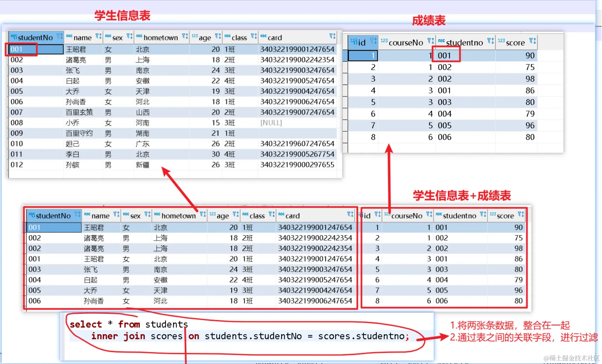Open age column filter icon in 学生信息表 table
602x364 pixels.
[x=218, y=36]
